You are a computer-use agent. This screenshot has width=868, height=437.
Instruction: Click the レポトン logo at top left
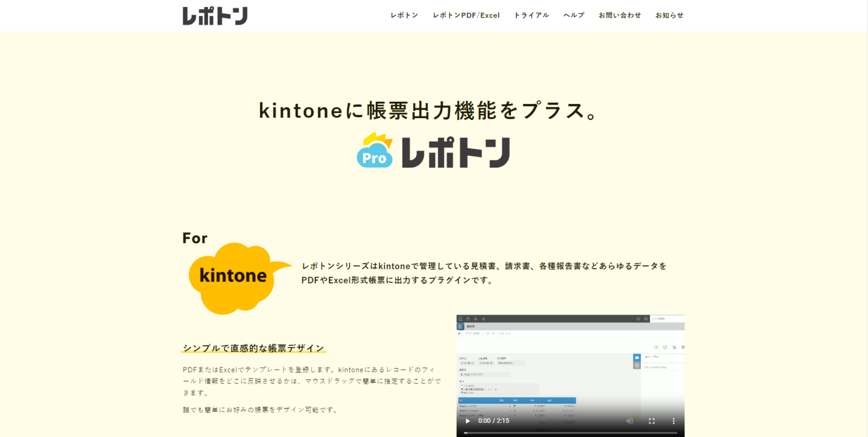(215, 15)
